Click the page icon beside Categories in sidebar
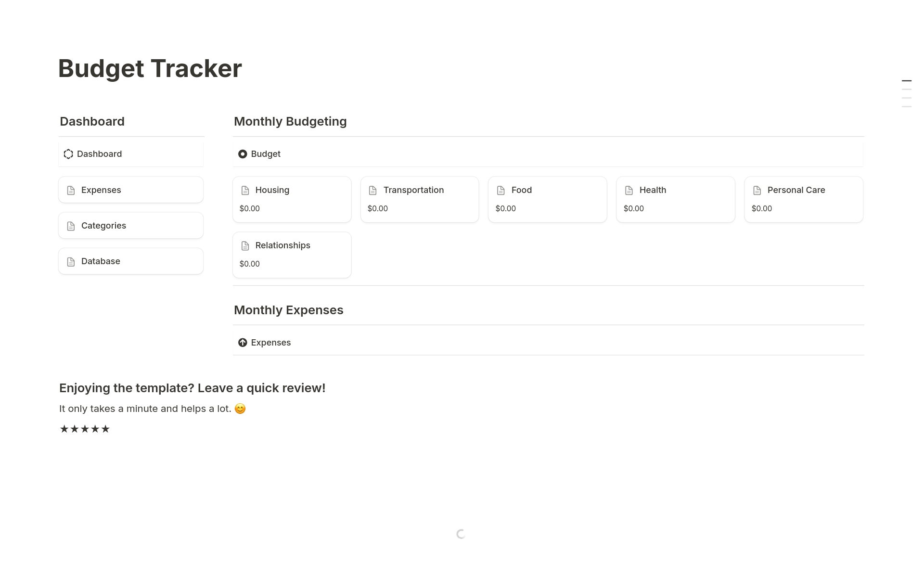Viewport: 924px width, 577px height. click(70, 225)
